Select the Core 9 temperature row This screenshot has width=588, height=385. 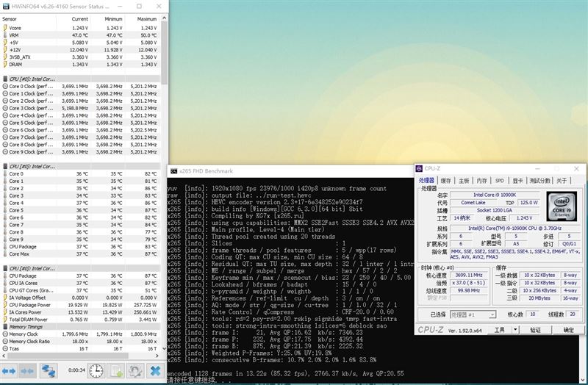pyautogui.click(x=81, y=240)
